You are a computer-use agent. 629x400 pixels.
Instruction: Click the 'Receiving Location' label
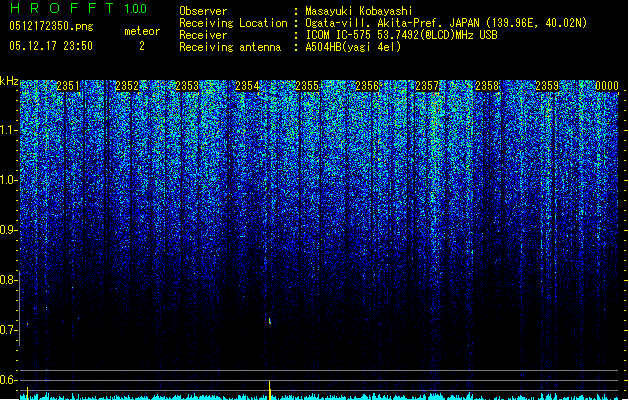tap(233, 23)
